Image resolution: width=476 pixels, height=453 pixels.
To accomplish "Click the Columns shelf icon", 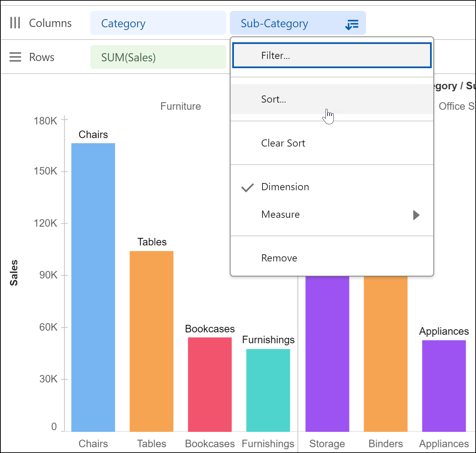I will pos(15,23).
